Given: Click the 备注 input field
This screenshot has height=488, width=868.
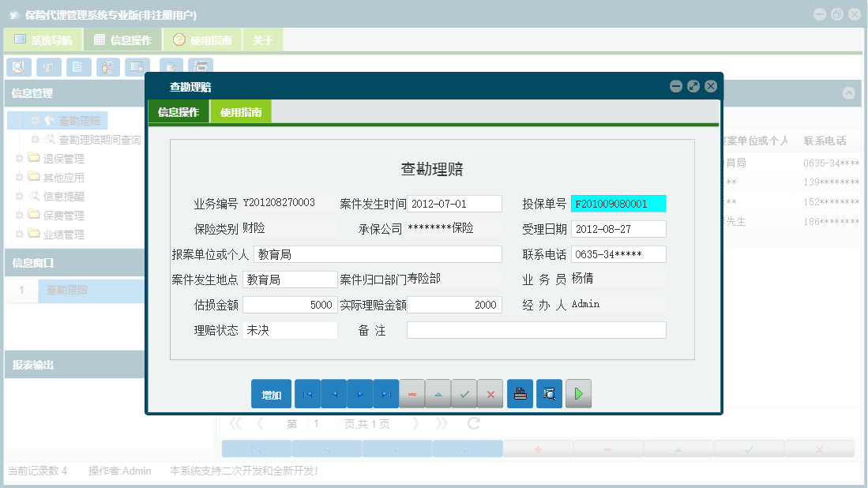Looking at the screenshot, I should point(535,330).
